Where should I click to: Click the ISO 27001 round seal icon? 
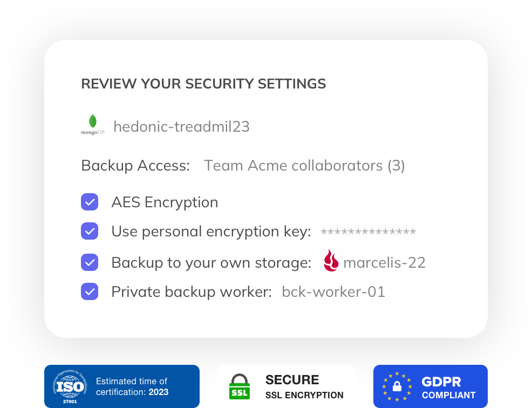(x=69, y=386)
